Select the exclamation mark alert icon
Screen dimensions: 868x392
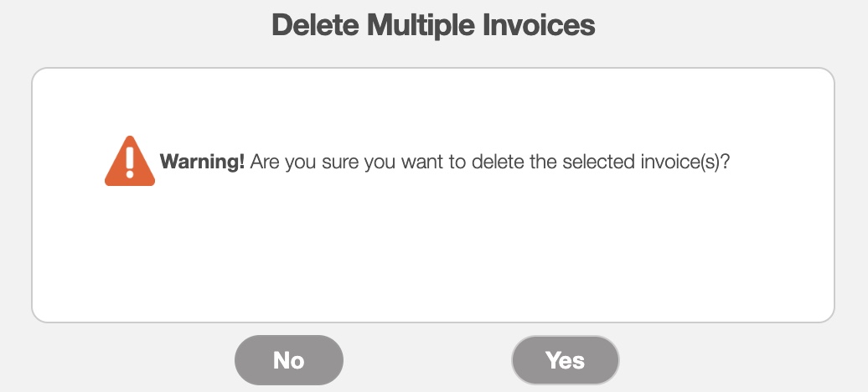pyautogui.click(x=129, y=162)
